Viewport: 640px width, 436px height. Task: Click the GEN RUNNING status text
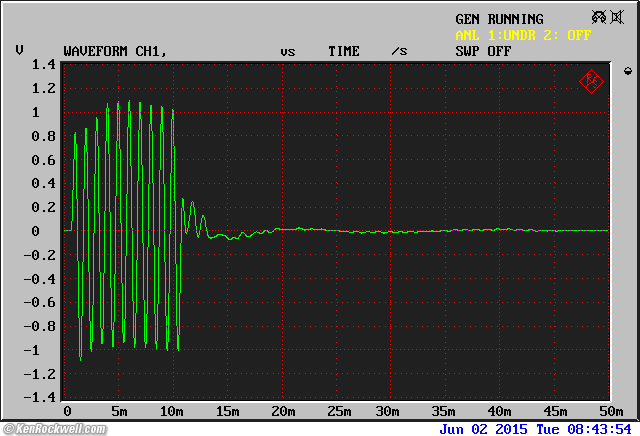click(x=499, y=19)
